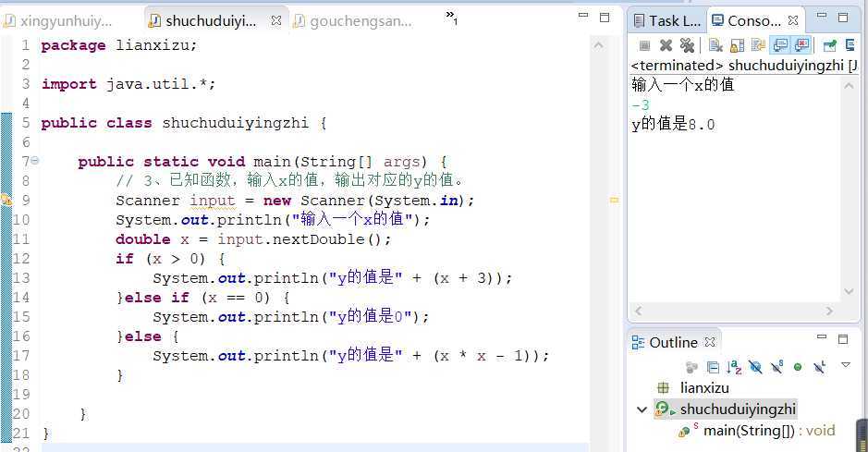Click the "<terminated> shuchuduiyingzhi" console label

tap(744, 66)
